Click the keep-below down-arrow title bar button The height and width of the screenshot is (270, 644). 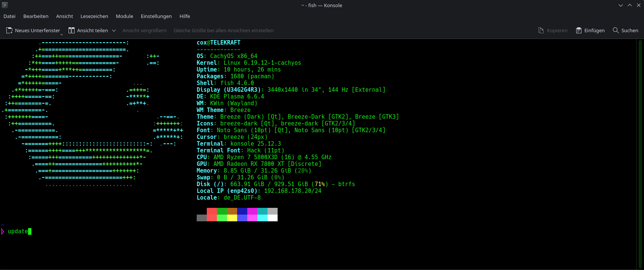621,5
